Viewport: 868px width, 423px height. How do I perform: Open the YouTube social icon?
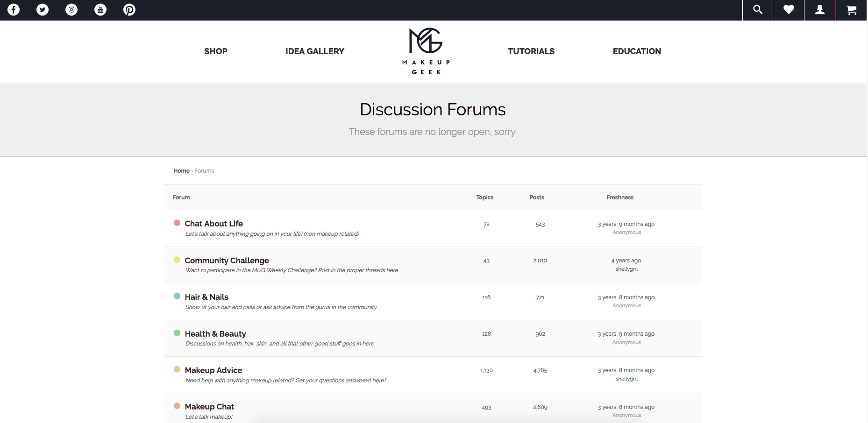[x=100, y=9]
